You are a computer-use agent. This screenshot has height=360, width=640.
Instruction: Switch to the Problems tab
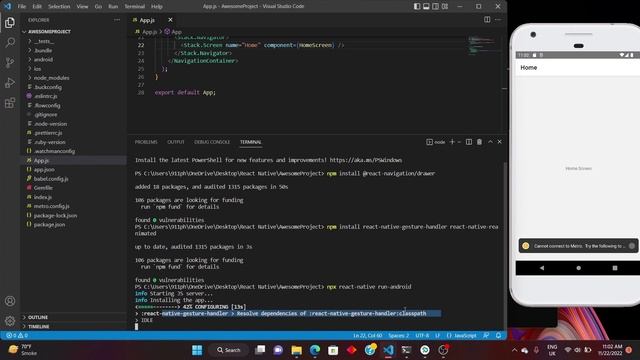[x=146, y=142]
